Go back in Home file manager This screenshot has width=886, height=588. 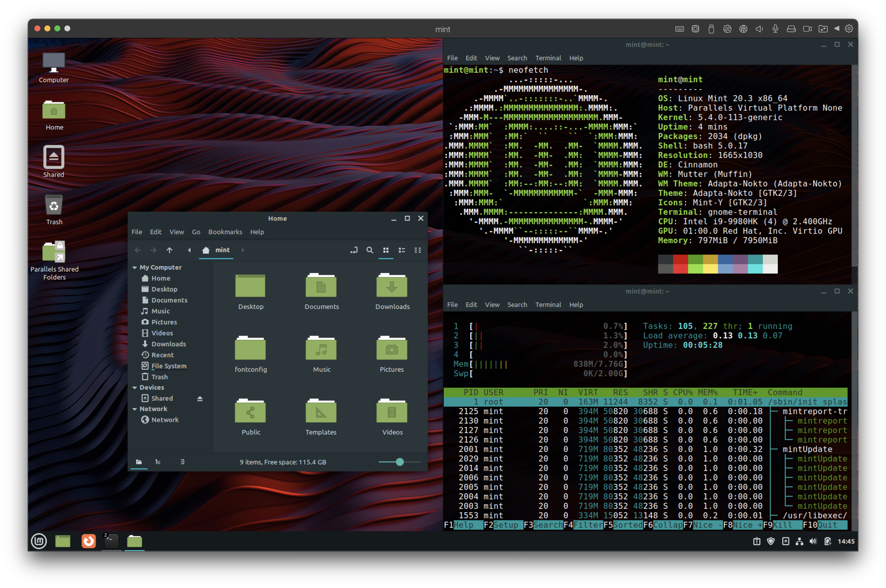(138, 250)
